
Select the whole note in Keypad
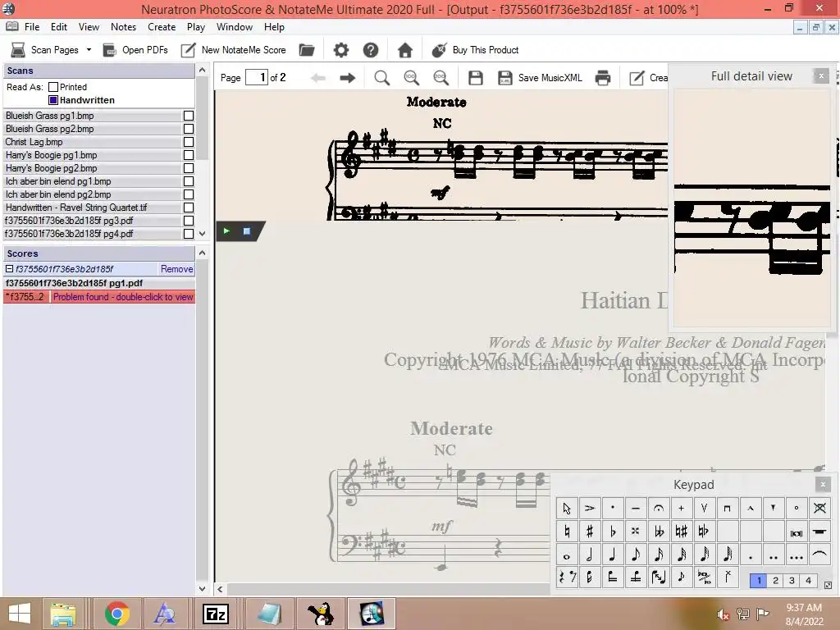pyautogui.click(x=566, y=555)
